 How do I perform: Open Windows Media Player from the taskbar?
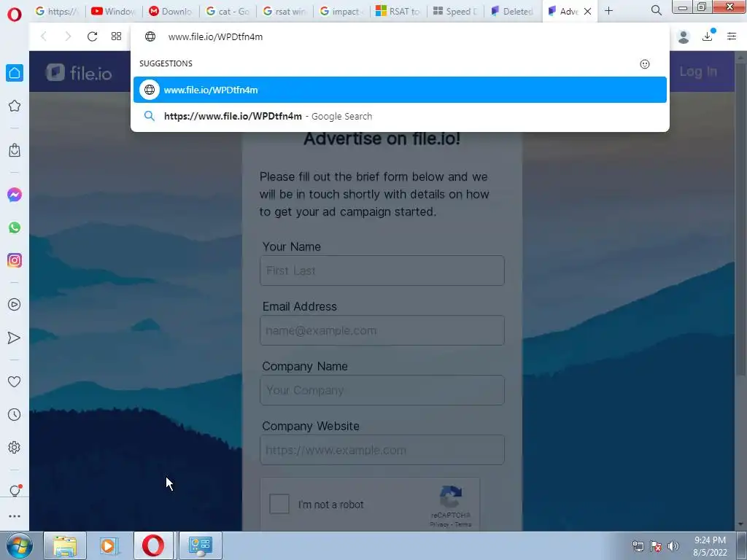pos(109,545)
